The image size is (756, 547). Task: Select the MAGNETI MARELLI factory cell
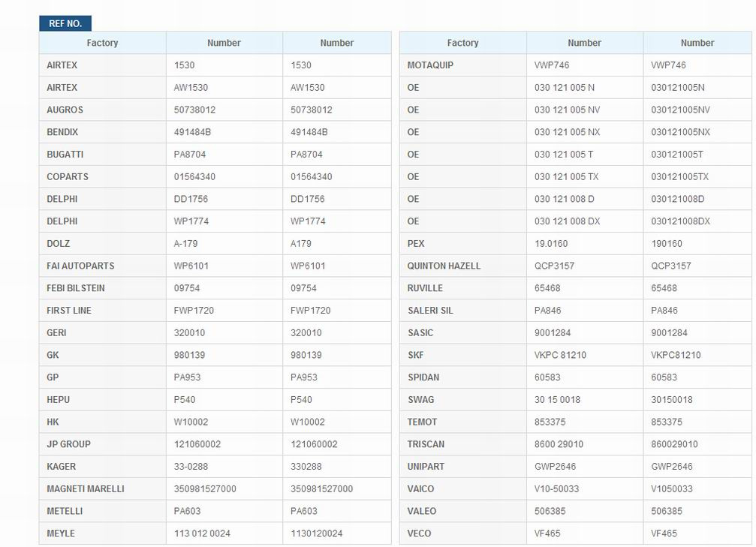[x=103, y=488]
